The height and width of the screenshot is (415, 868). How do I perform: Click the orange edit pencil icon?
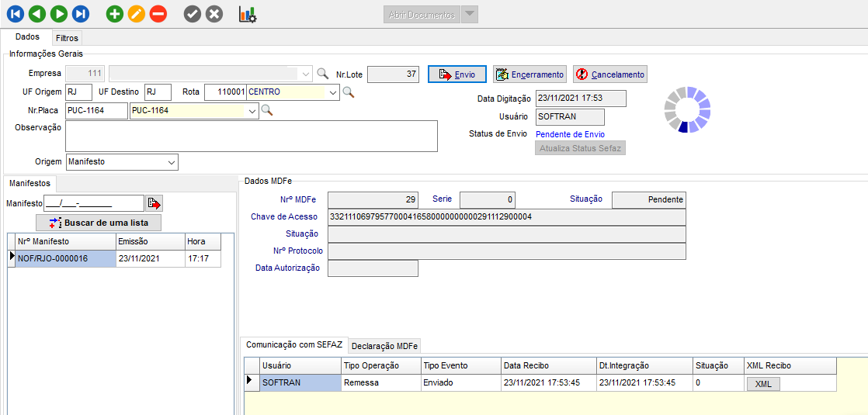137,13
